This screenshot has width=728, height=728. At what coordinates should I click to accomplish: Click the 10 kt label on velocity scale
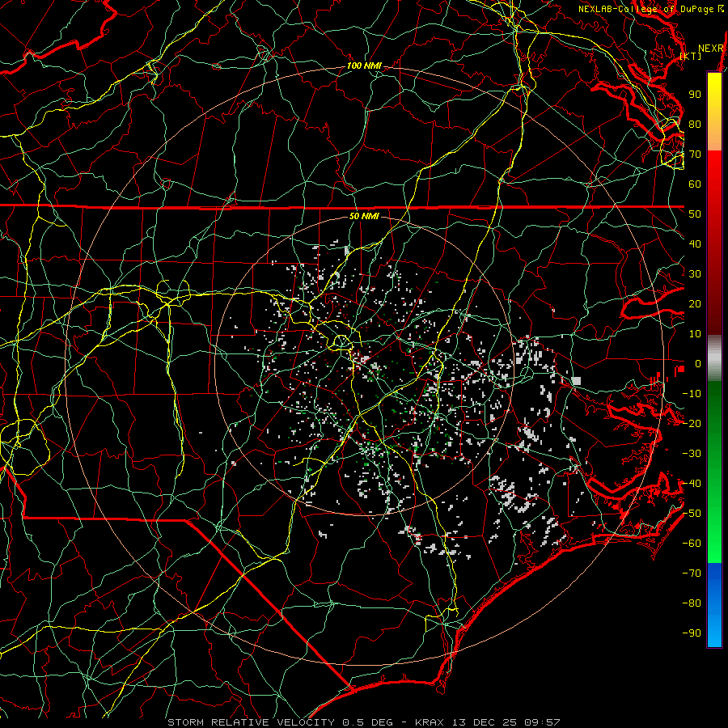coord(695,334)
